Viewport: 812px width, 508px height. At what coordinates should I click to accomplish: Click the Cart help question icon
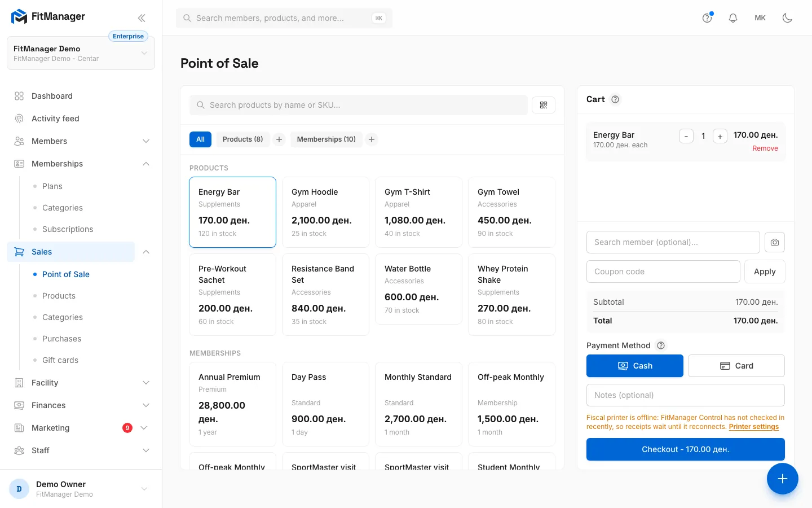pyautogui.click(x=615, y=99)
